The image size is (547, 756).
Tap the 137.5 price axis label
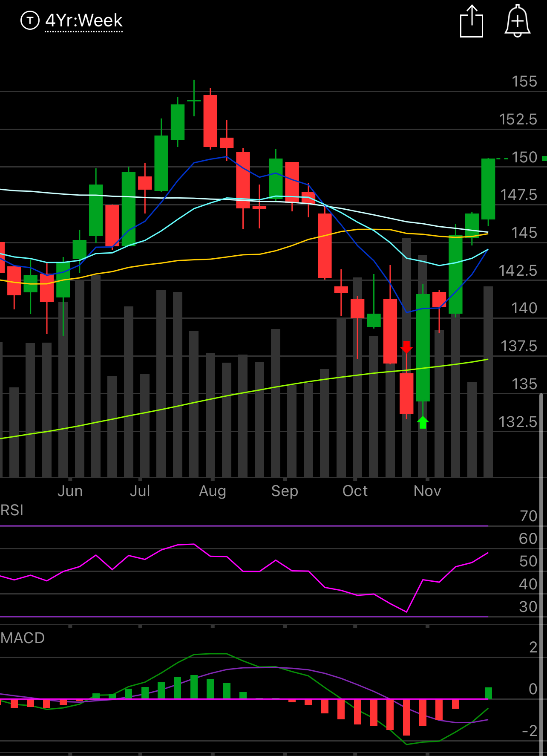(519, 346)
